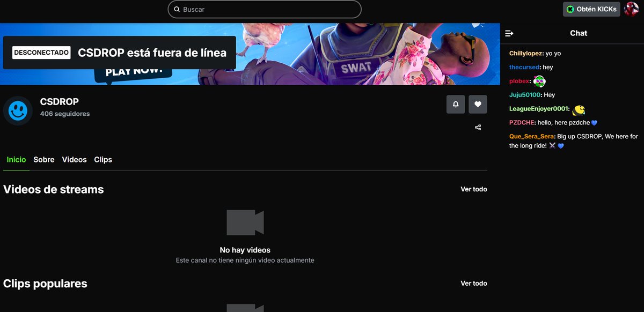Viewport: 644px width, 312px height.
Task: Collapse the chat panel with arrow icon
Action: [x=509, y=33]
